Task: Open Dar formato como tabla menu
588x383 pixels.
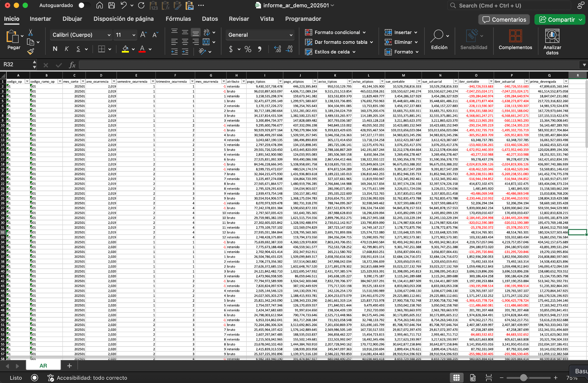Action: click(x=339, y=42)
